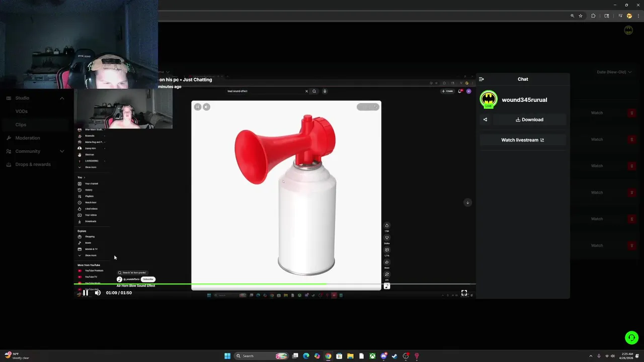644x362 pixels.
Task: Share the clip via the share icon
Action: coord(485,120)
